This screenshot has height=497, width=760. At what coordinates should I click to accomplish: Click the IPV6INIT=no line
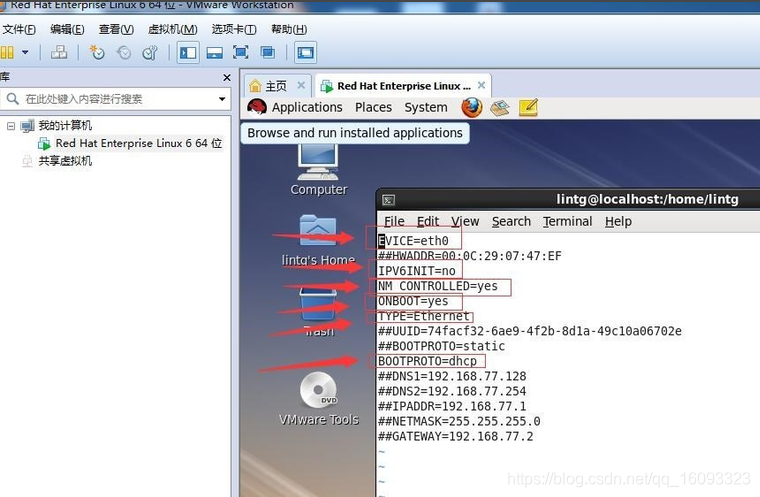coord(417,271)
